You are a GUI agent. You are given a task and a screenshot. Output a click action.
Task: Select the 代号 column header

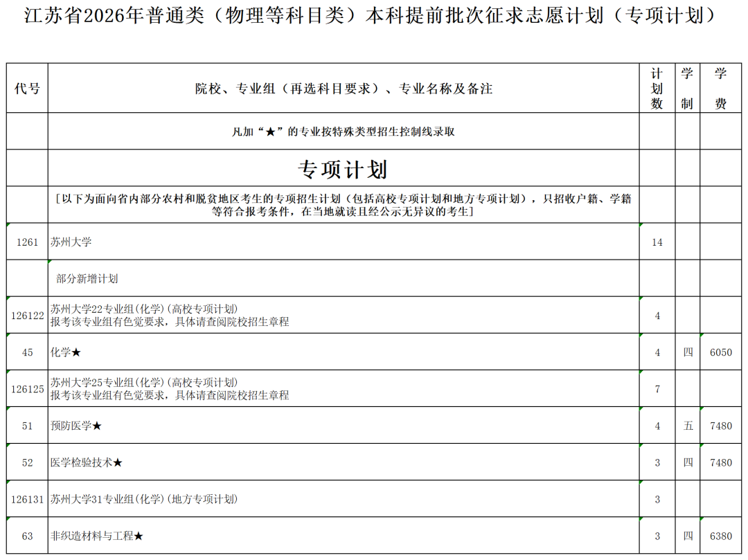tap(27, 88)
